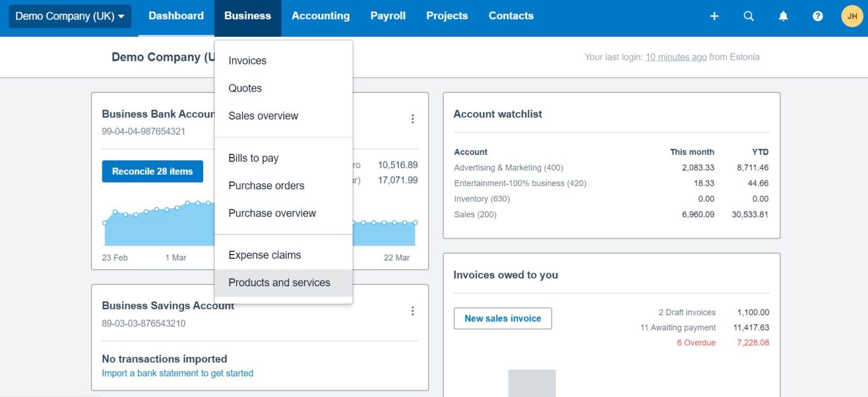Image resolution: width=868 pixels, height=397 pixels.
Task: Open Products and services
Action: click(279, 282)
